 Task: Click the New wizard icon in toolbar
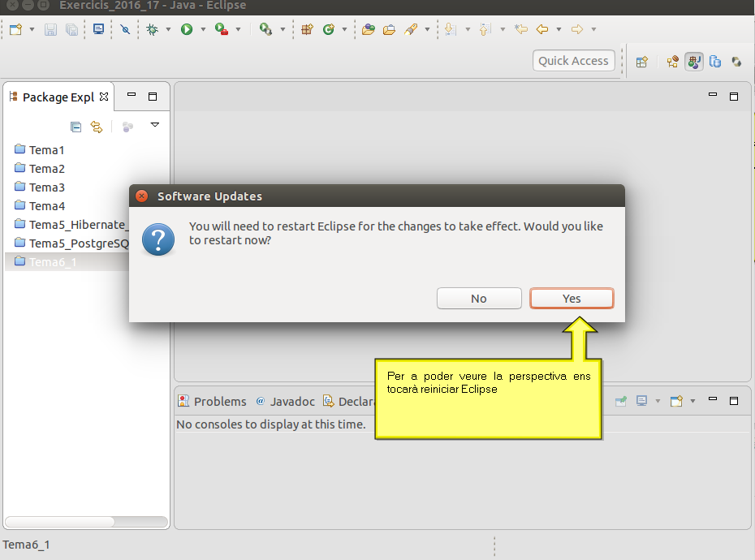(16, 29)
